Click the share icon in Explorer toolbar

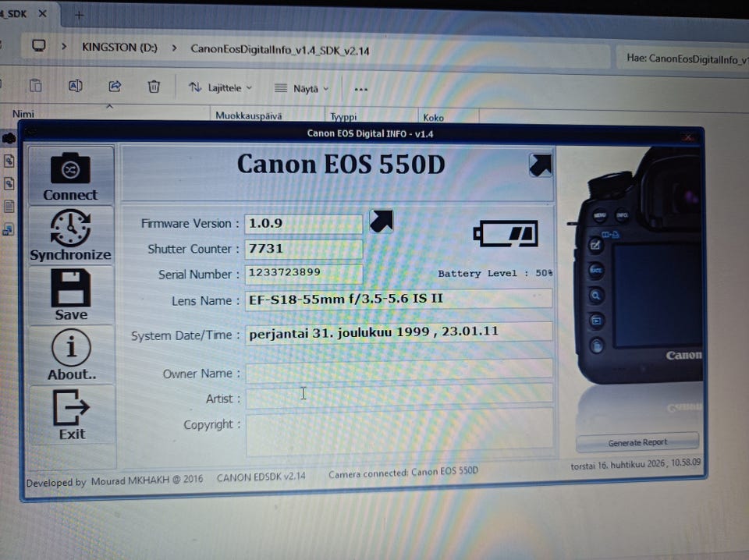click(x=115, y=86)
